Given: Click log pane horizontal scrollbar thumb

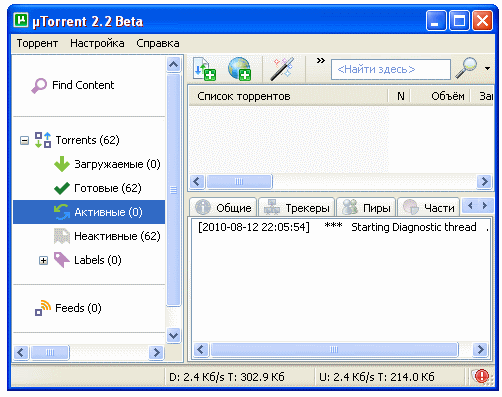Looking at the screenshot, I should 334,350.
